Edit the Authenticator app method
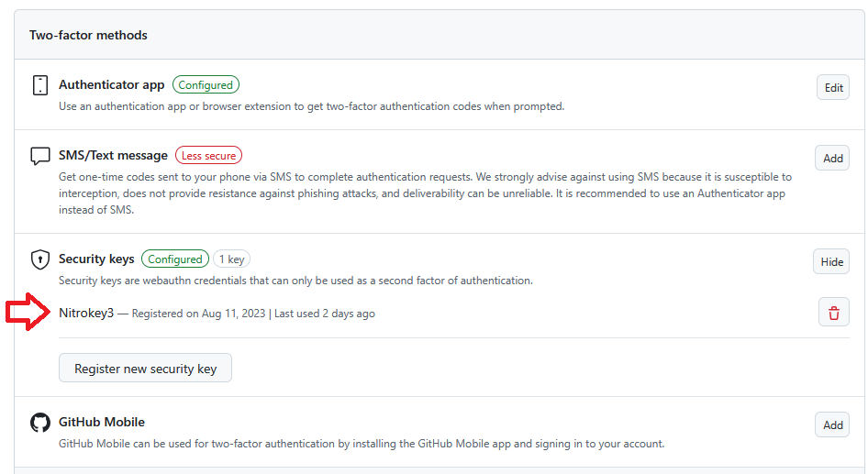The width and height of the screenshot is (868, 474). click(x=833, y=88)
